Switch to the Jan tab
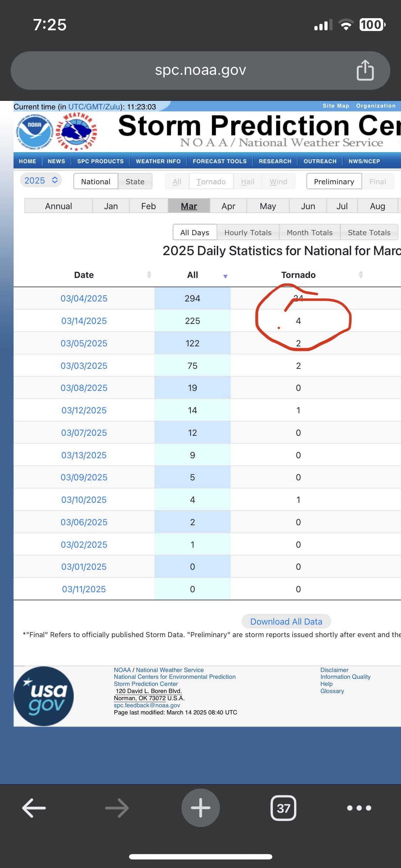 coord(111,206)
